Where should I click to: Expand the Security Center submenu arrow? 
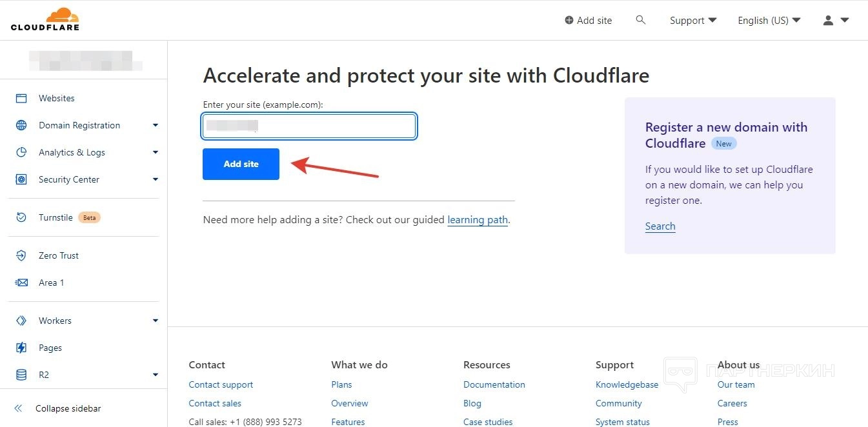[x=156, y=180]
